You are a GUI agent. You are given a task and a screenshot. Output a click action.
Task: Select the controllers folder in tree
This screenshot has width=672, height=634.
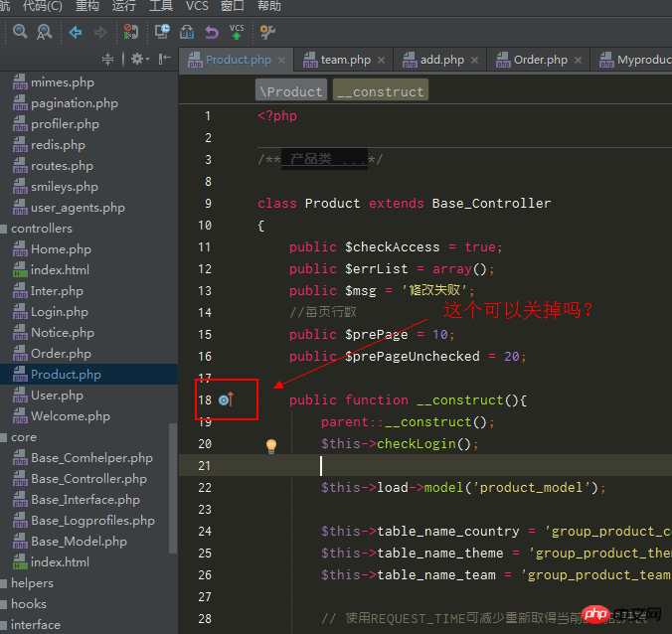point(42,229)
